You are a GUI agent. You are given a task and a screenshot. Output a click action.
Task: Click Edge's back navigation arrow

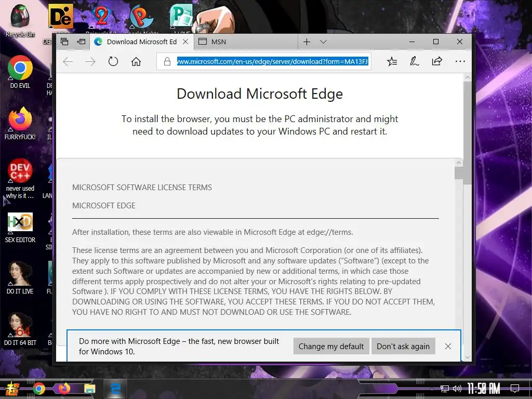[x=68, y=61]
